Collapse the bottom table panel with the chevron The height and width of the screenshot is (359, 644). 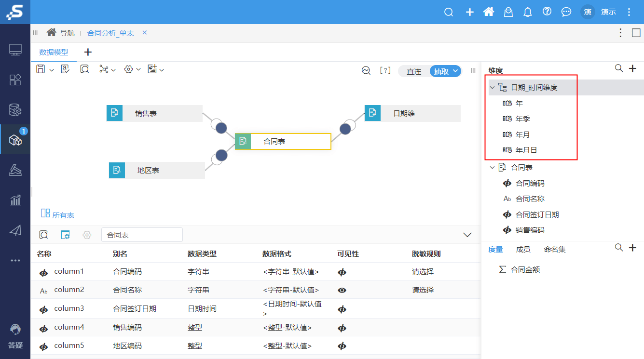467,235
